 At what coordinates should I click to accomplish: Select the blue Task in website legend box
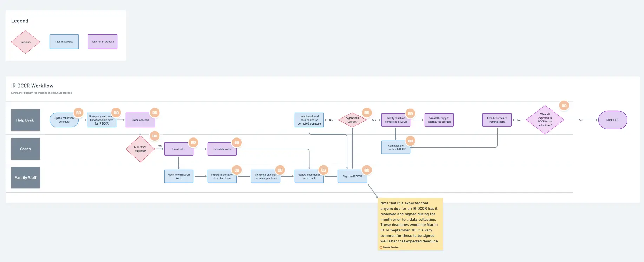[64, 42]
